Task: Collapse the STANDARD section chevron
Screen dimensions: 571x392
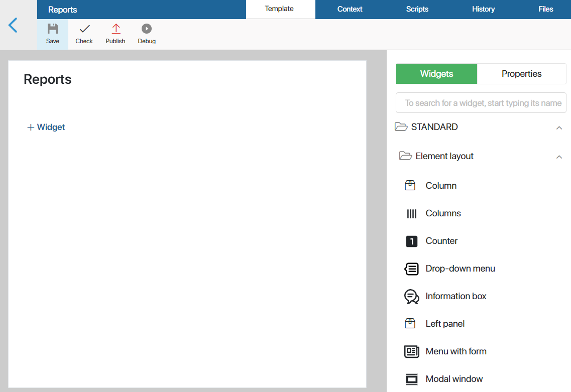Action: (559, 128)
